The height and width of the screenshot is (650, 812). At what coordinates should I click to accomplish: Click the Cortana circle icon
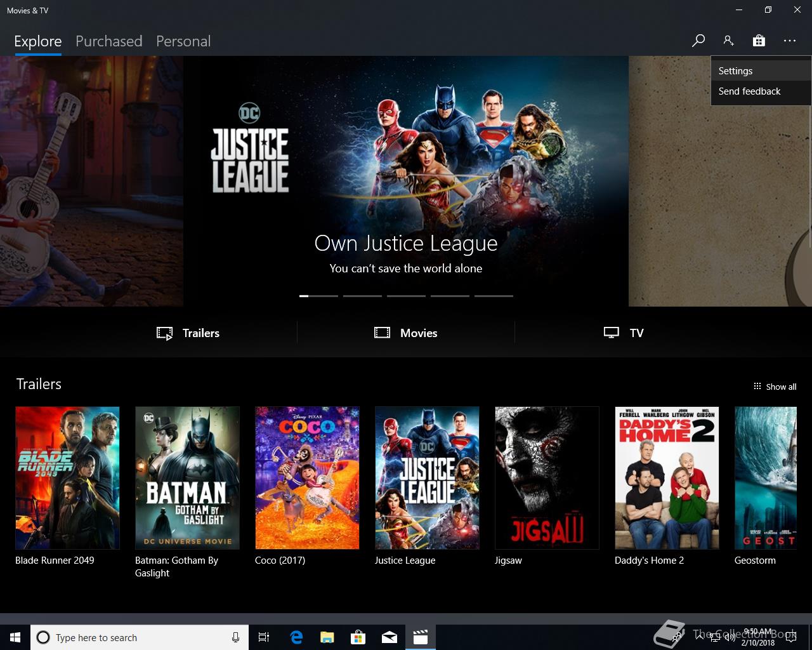click(x=43, y=637)
